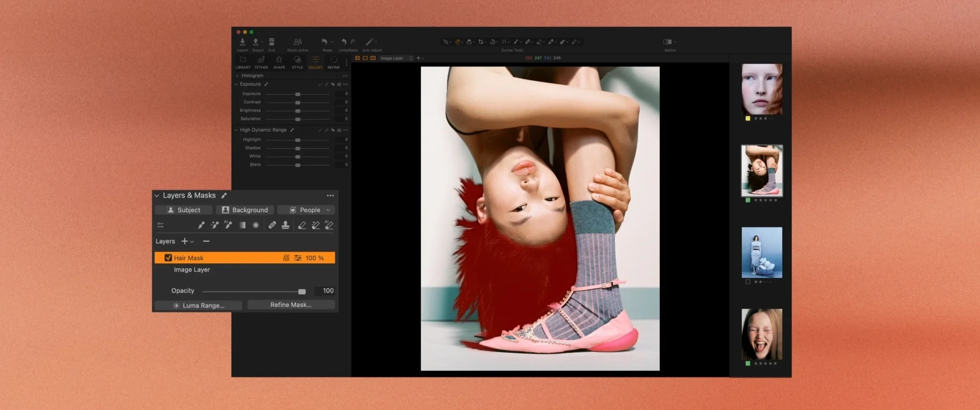Click the Highlight slider handle
Viewport: 980px width, 410px height.
click(298, 140)
